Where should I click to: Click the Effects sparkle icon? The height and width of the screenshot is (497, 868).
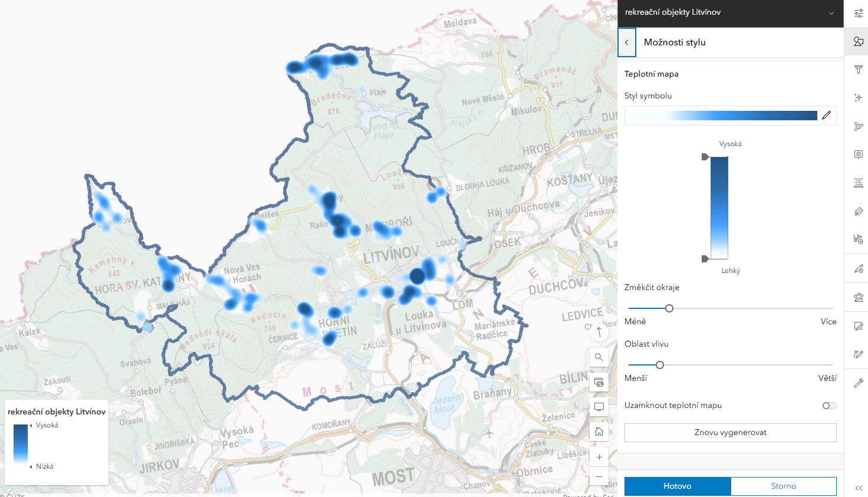pos(859,97)
